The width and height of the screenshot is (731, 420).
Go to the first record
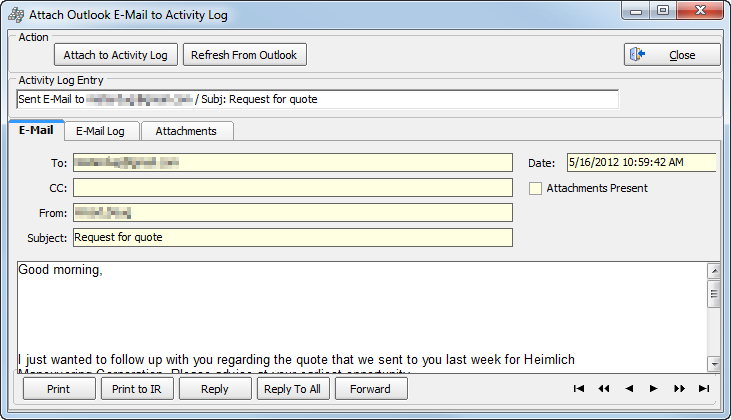579,389
